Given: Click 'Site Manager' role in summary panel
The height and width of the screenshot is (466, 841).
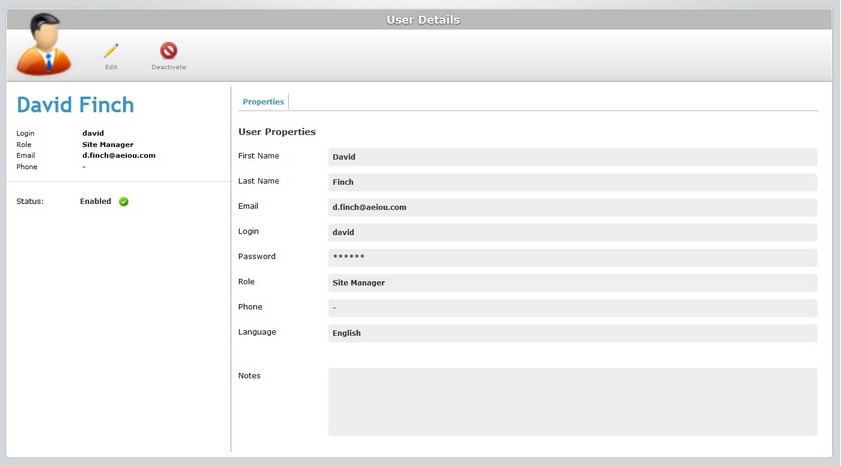Looking at the screenshot, I should tap(108, 144).
